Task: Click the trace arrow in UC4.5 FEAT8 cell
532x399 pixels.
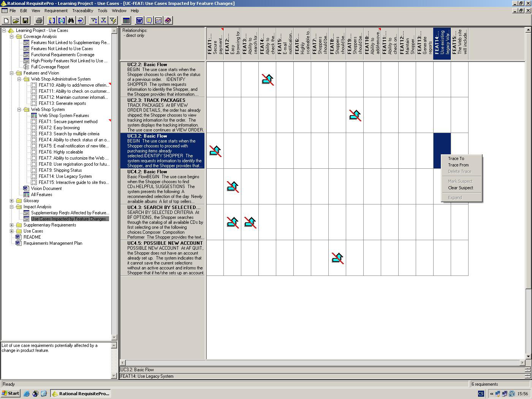Action: click(x=338, y=258)
